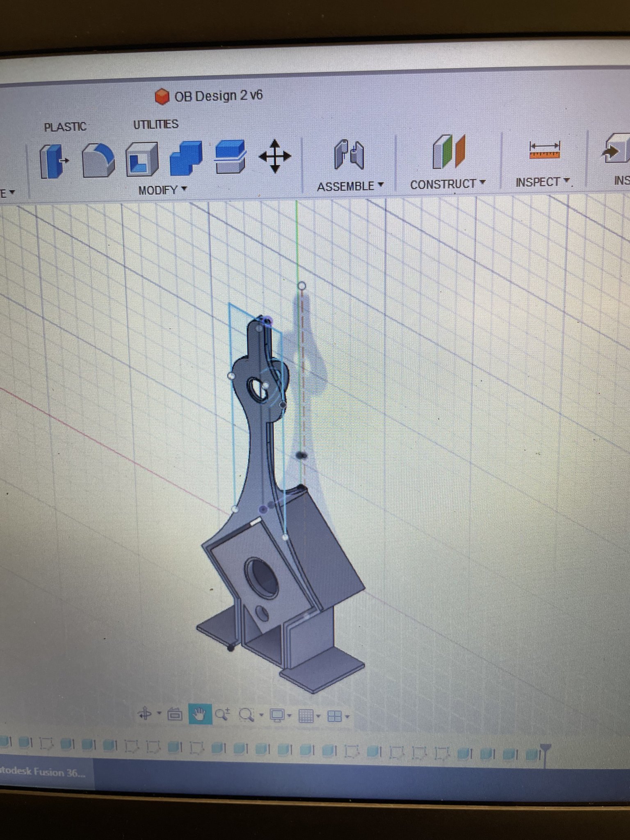Open the CONSTRUCT dropdown menu
The image size is (630, 840).
[448, 184]
